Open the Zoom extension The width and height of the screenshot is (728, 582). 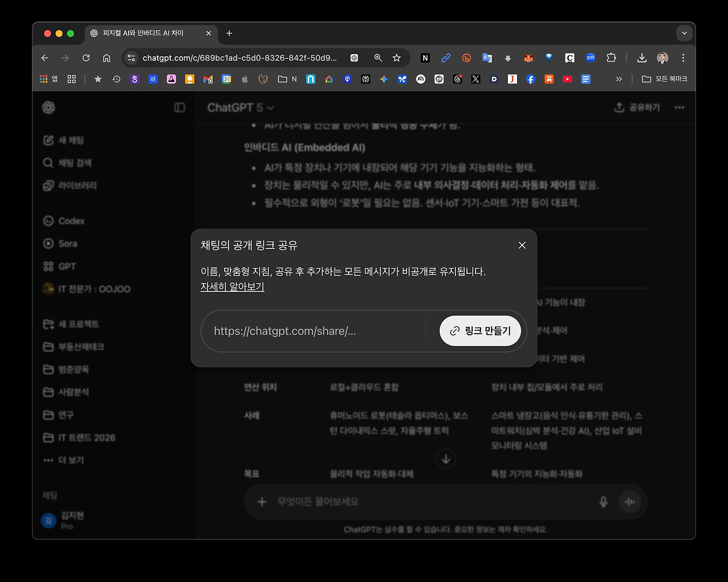coord(590,58)
